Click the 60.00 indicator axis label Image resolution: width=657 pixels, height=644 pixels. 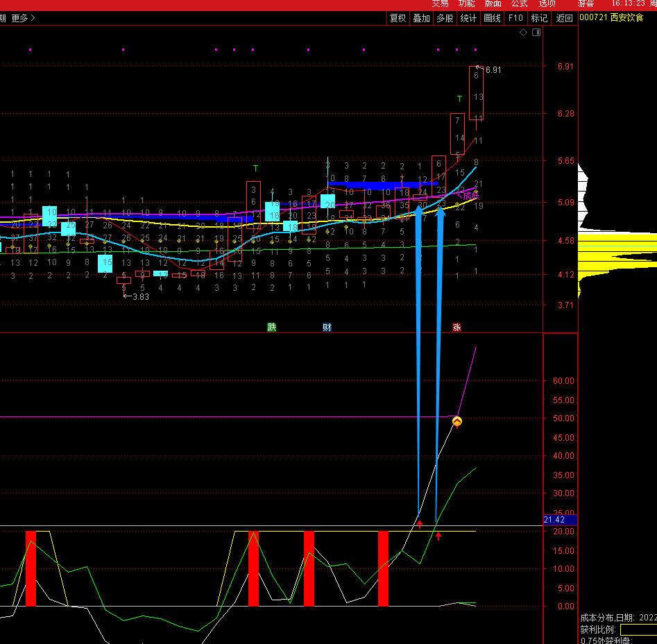(x=563, y=380)
